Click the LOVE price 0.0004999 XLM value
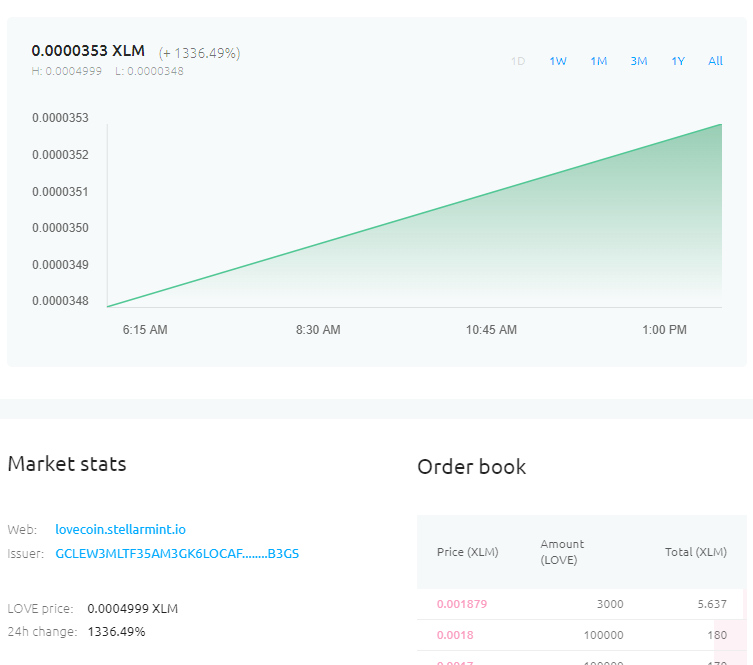The image size is (753, 665). click(x=133, y=609)
